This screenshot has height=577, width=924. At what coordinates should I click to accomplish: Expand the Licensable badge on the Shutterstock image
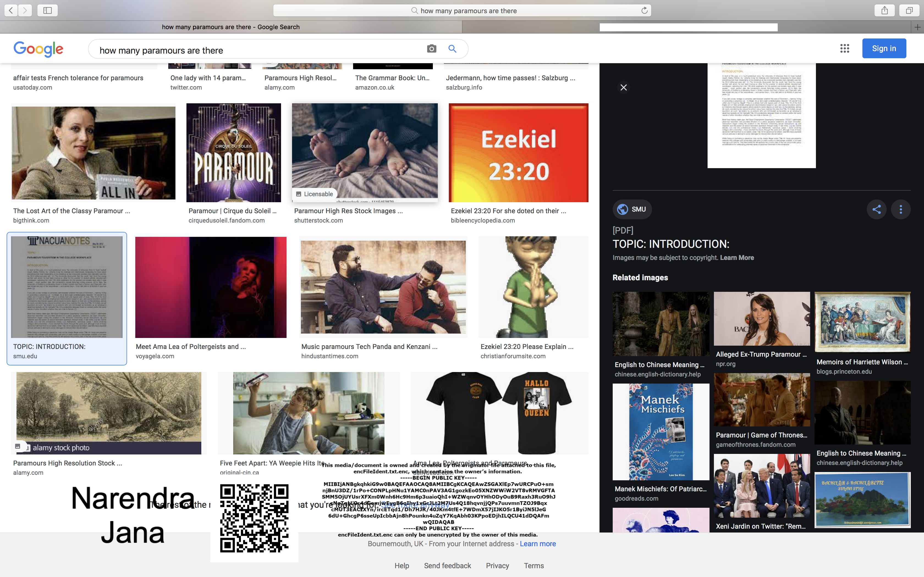(314, 194)
